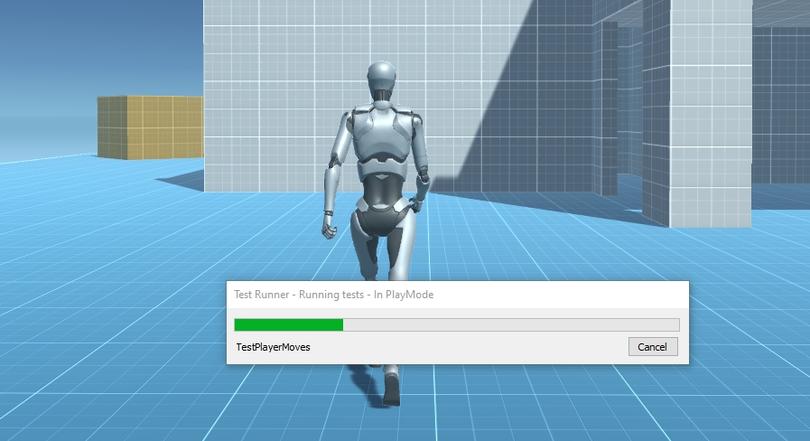
Task: Click the empty gray part of the progress bar
Action: coord(511,325)
